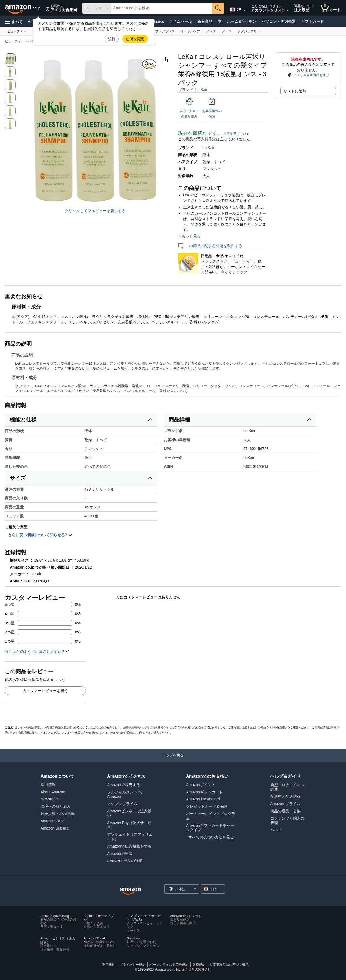Click この商品に関する問題を報告する link
This screenshot has height=980, width=346.
pos(214,246)
